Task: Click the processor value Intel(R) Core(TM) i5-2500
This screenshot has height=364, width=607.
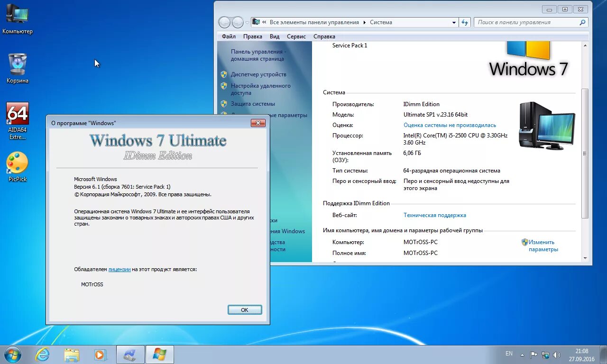Action: click(455, 139)
